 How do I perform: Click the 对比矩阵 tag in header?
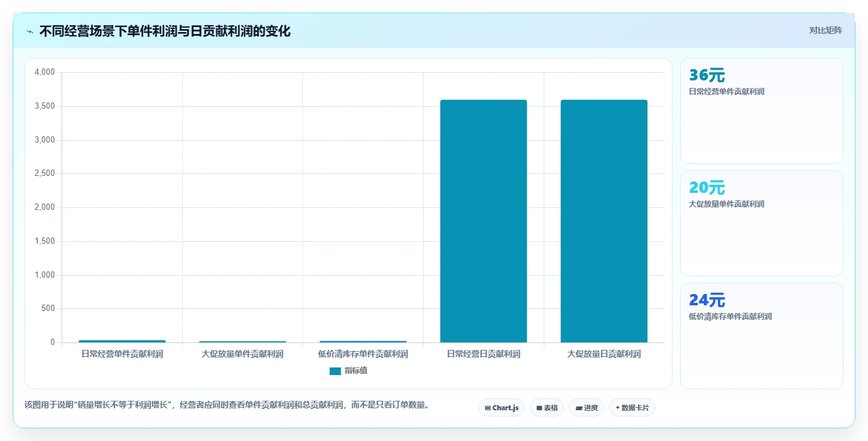[x=825, y=30]
